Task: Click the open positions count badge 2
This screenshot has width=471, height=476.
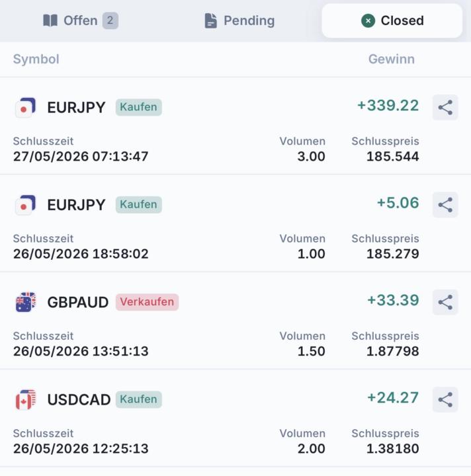Action: click(x=110, y=20)
